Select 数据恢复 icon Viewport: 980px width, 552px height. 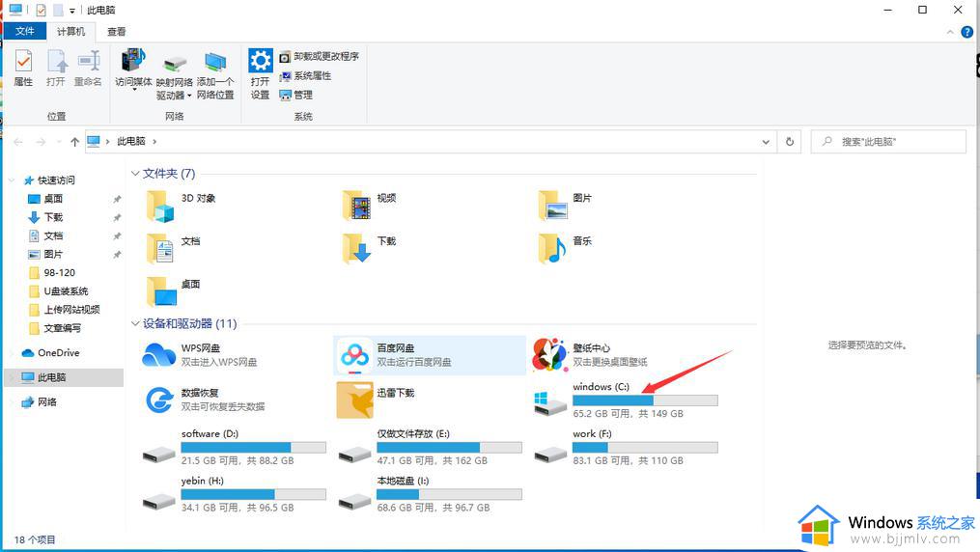tap(159, 400)
